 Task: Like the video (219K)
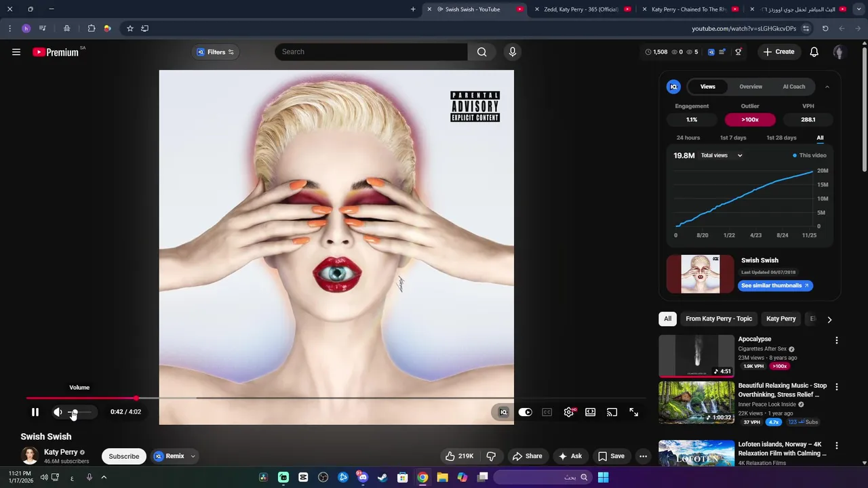pyautogui.click(x=459, y=456)
